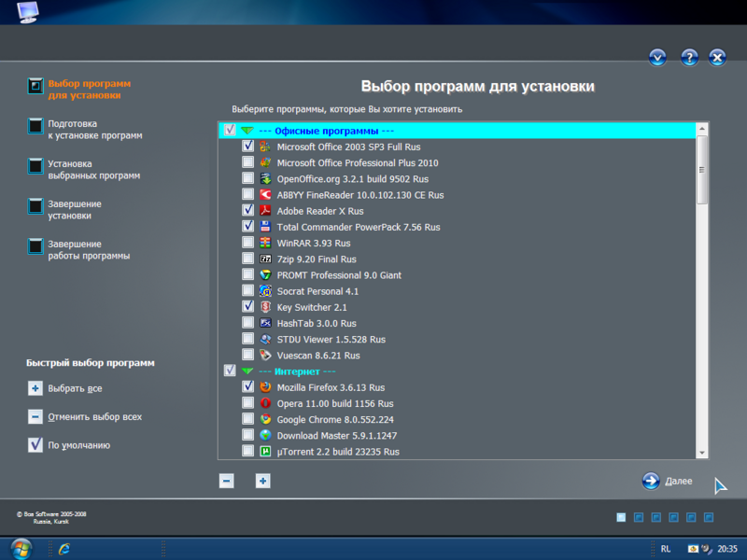
Task: Toggle the Интернет group checkbox
Action: 230,371
